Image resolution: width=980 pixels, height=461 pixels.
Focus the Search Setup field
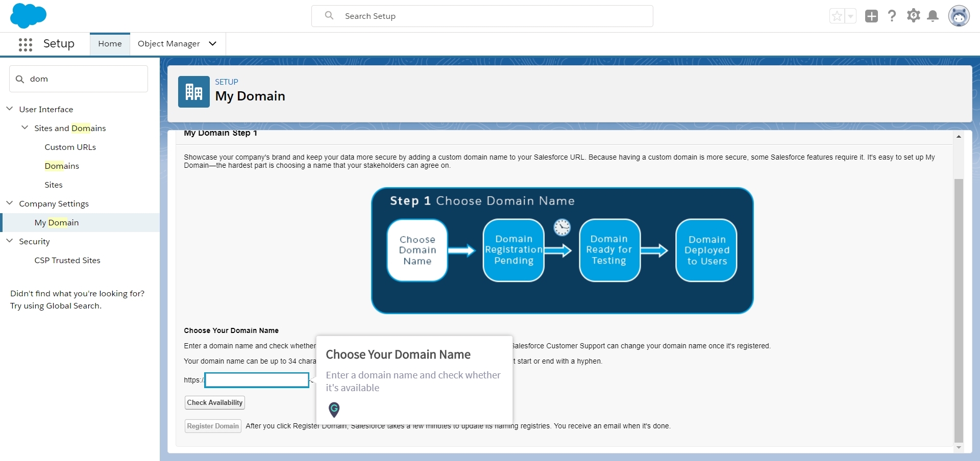(482, 16)
